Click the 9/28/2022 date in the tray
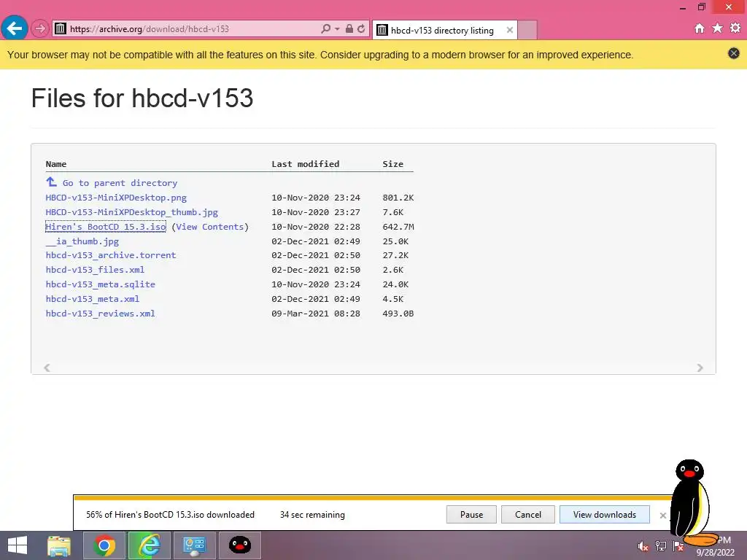The image size is (747, 560). point(715,553)
